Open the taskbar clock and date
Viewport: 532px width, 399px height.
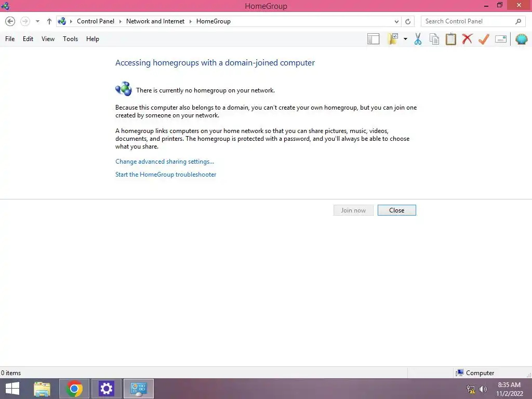[x=509, y=389]
